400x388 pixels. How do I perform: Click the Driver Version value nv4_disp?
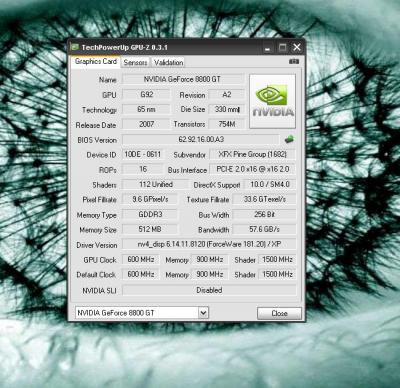pos(209,244)
